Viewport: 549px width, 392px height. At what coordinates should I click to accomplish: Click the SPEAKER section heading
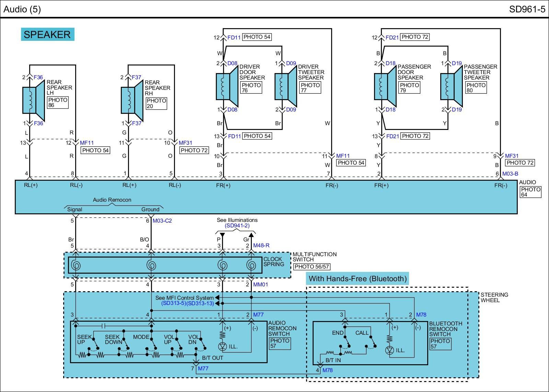pos(47,35)
